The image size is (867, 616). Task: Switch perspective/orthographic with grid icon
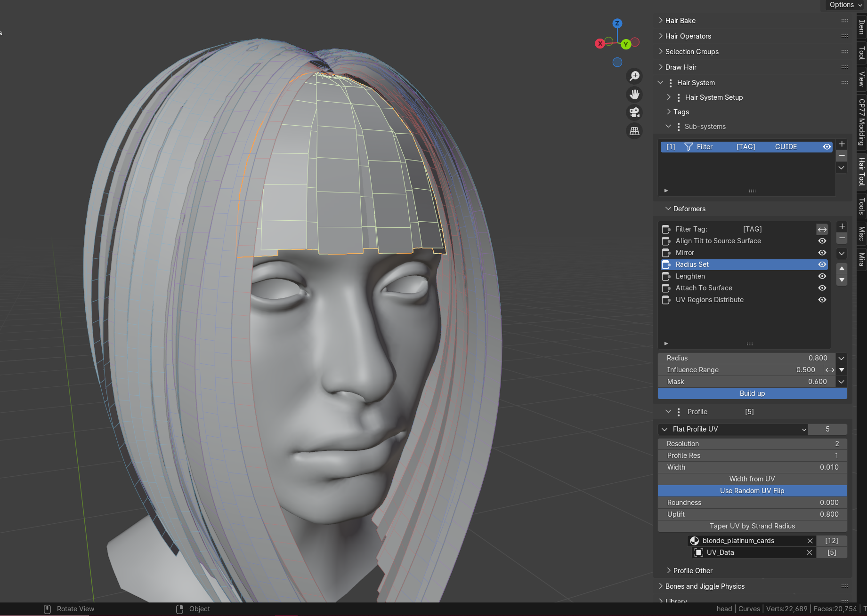[x=635, y=131]
